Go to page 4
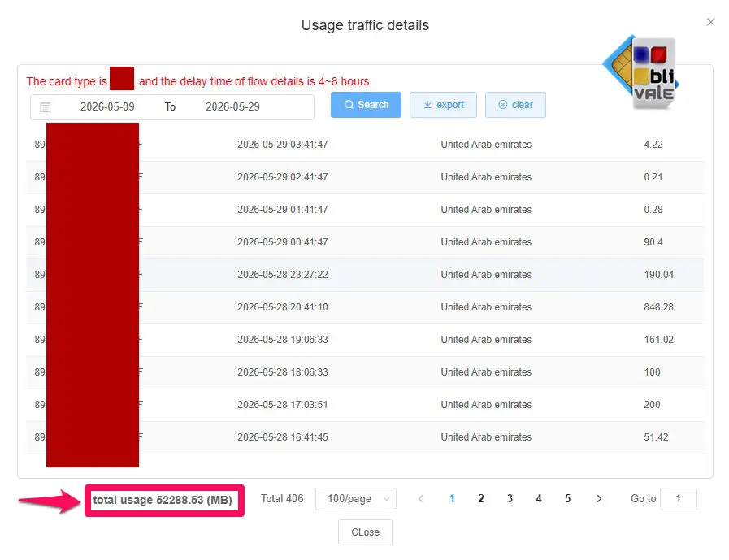 (x=538, y=498)
